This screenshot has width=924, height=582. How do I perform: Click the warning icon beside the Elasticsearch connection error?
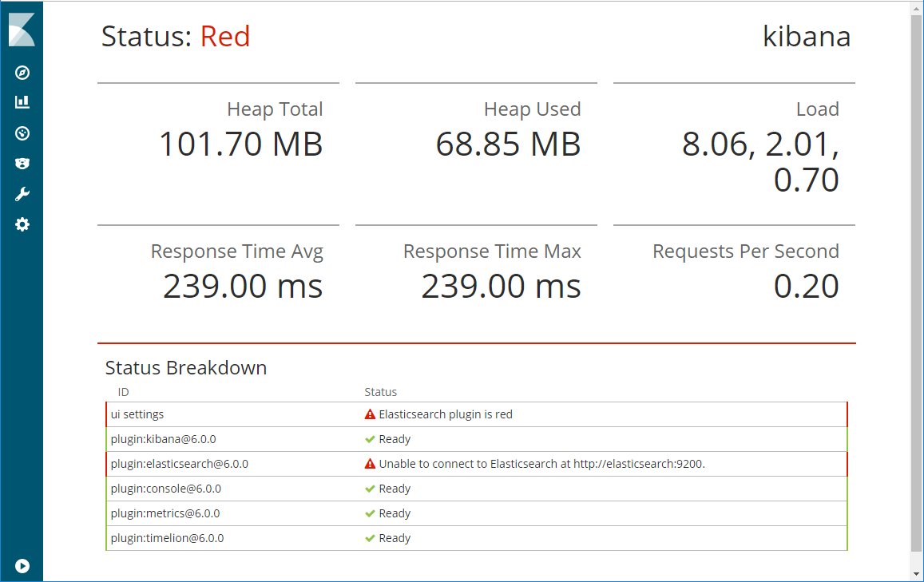click(x=370, y=464)
